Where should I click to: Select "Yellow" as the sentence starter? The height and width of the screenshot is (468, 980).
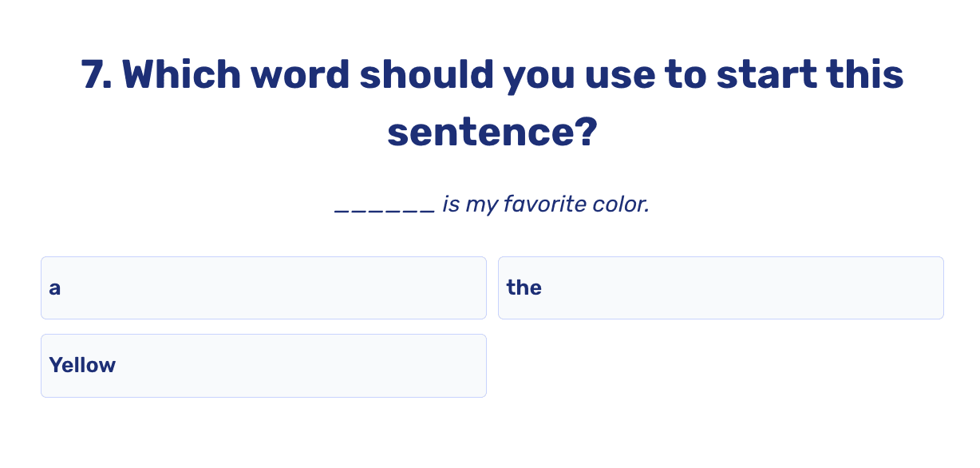263,365
